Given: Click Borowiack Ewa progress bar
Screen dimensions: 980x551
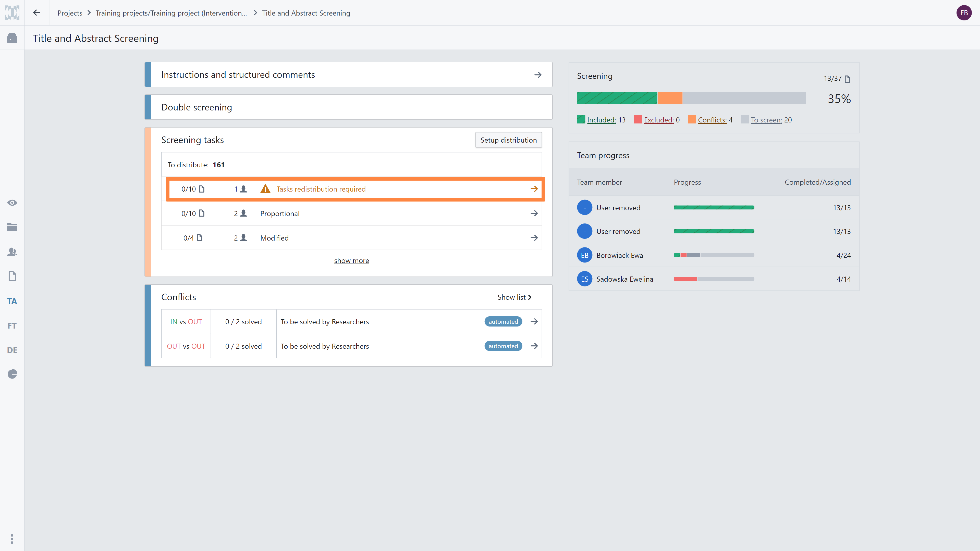Looking at the screenshot, I should tap(714, 255).
